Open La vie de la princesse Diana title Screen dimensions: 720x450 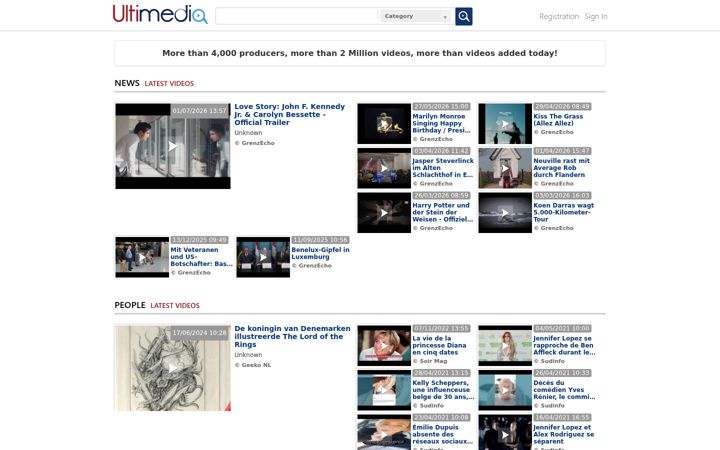[439, 345]
